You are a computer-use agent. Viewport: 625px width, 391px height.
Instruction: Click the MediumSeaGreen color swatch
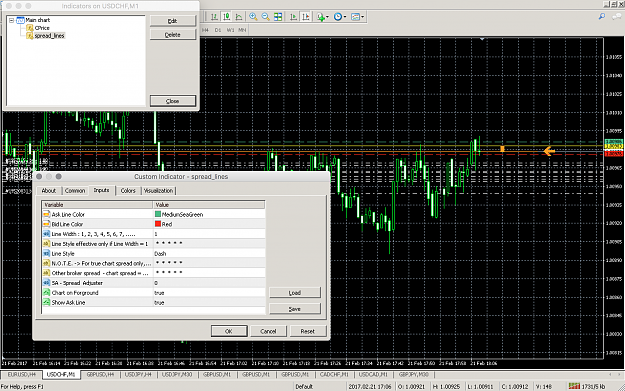tap(158, 214)
